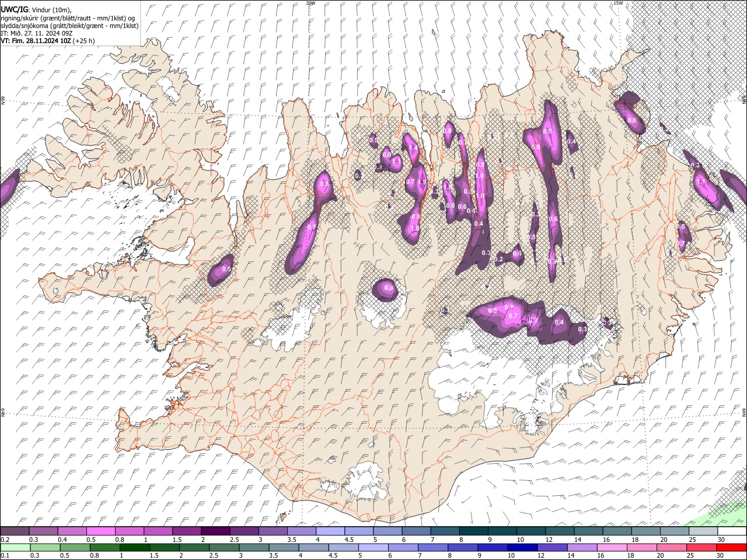Pick the 0.8 orchid swatch in top legend row
Screen dimensions: 747x560
pyautogui.click(x=130, y=531)
